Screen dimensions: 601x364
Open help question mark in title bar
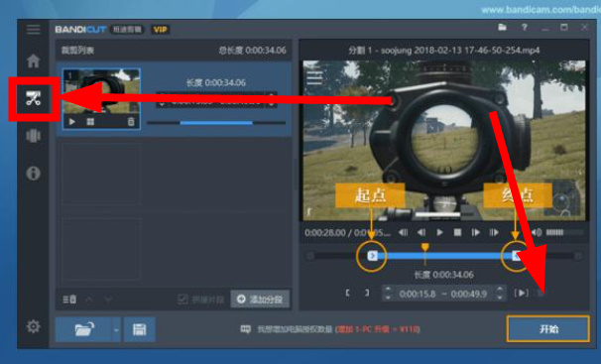click(x=524, y=27)
